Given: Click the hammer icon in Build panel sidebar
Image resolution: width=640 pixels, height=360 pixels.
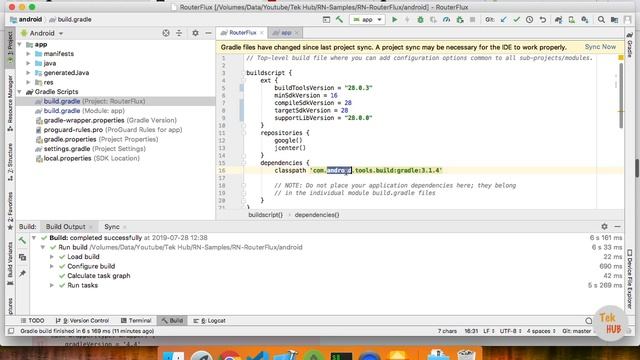Looking at the screenshot, I should coord(22,240).
